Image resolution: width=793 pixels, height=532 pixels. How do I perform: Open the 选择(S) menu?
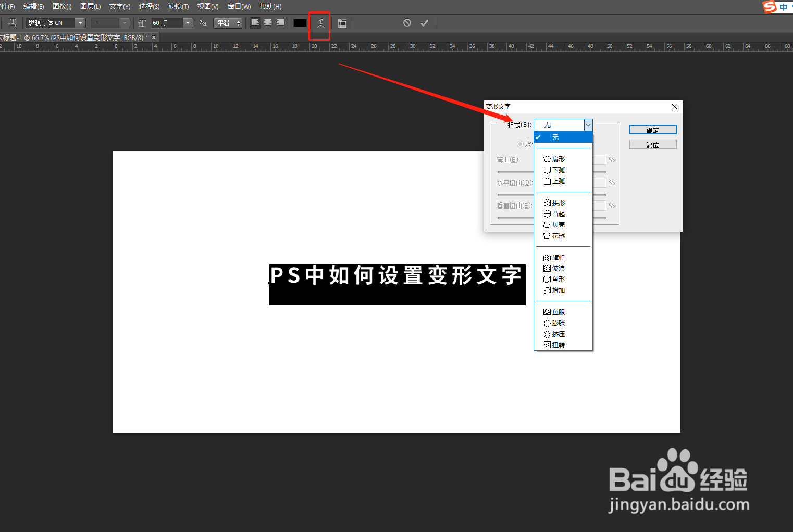coord(150,7)
